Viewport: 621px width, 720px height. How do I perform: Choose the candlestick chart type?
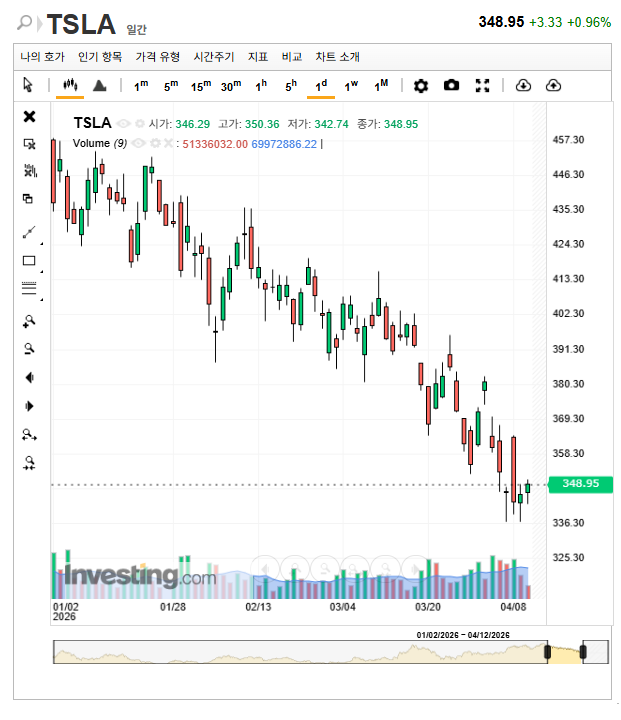[70, 85]
